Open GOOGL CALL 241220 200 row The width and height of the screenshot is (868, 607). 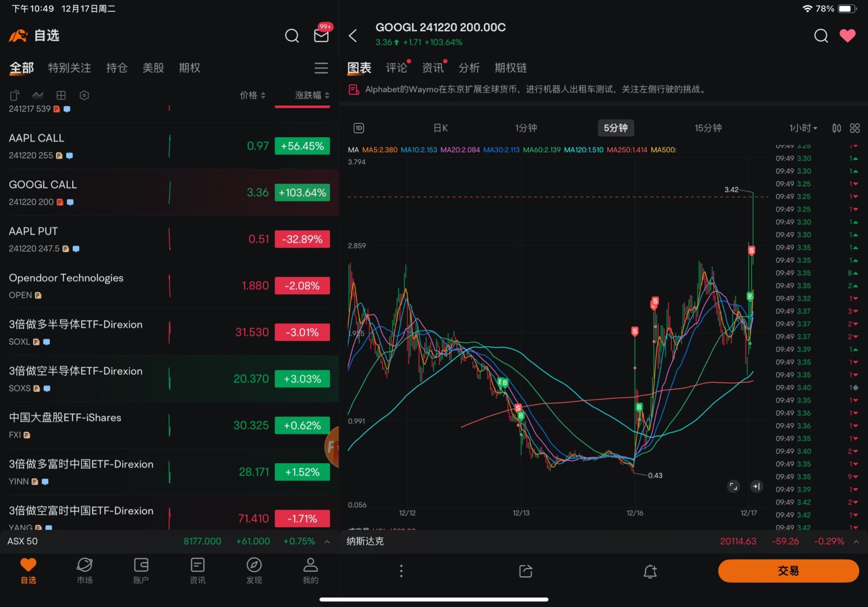(169, 193)
